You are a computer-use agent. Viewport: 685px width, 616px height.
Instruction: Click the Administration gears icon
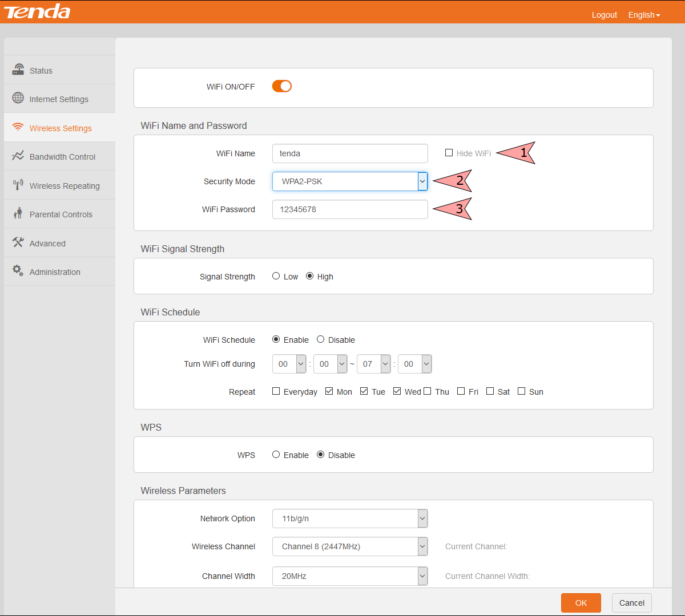point(18,271)
